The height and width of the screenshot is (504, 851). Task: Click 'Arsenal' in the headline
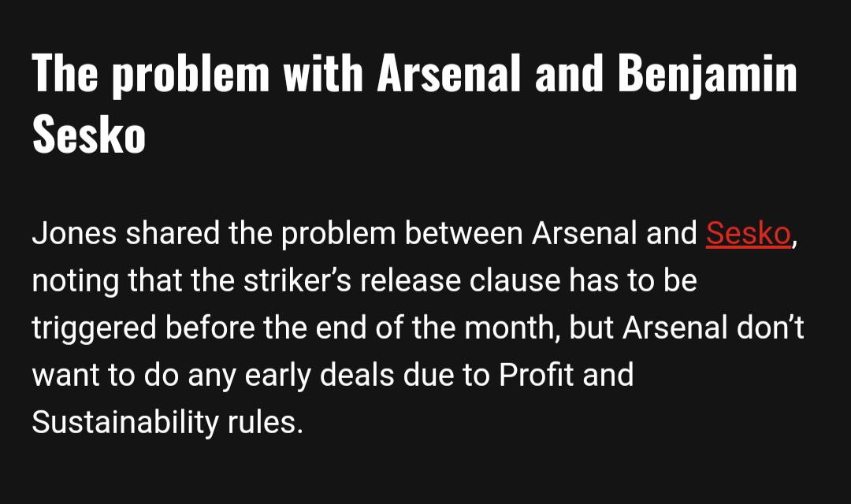[x=448, y=75]
